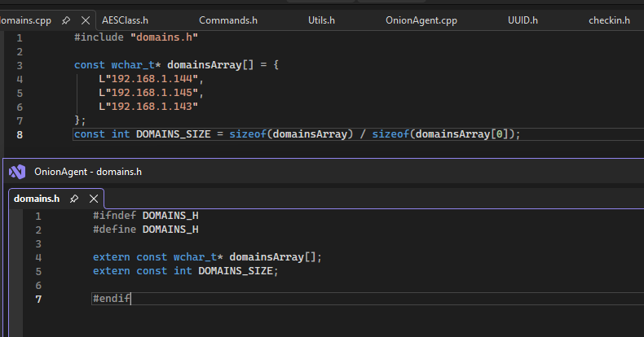Pin the domains.h tab
The height and width of the screenshot is (337, 644).
point(74,199)
